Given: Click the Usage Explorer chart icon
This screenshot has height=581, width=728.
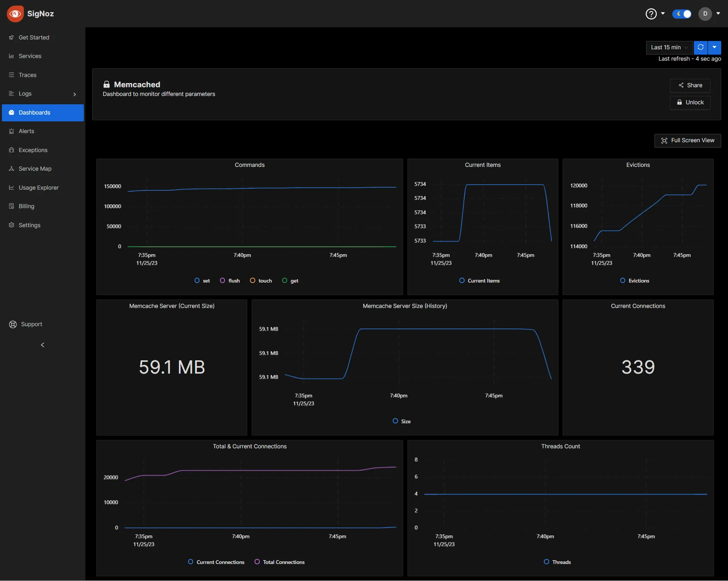Looking at the screenshot, I should tap(11, 187).
